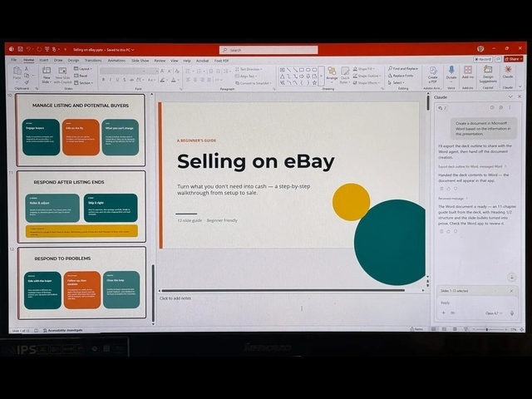Viewport: 532px width, 399px height.
Task: Open the Section dropdown
Action: click(x=83, y=83)
